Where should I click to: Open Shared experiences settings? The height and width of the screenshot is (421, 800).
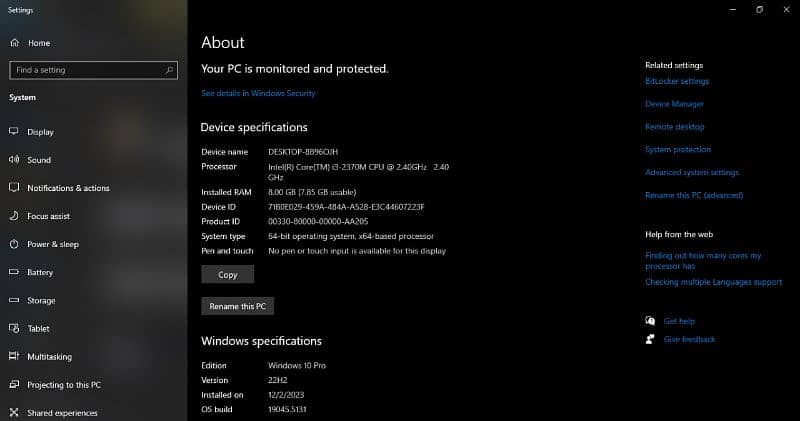tap(62, 413)
